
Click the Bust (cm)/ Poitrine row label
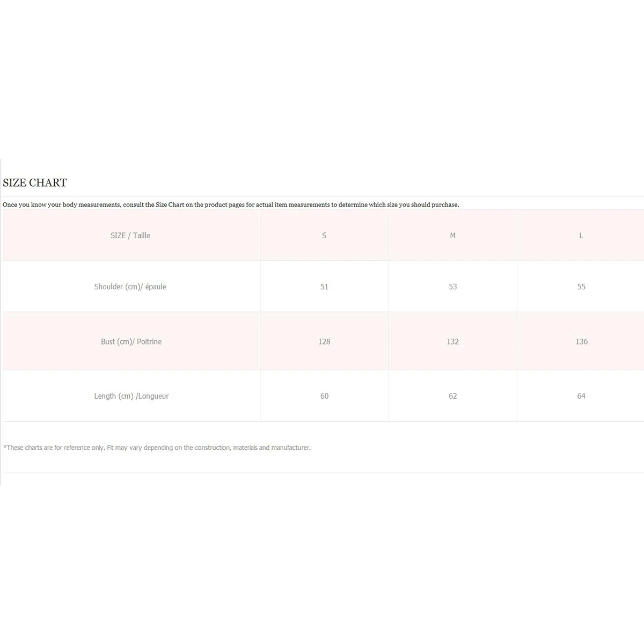coord(131,341)
